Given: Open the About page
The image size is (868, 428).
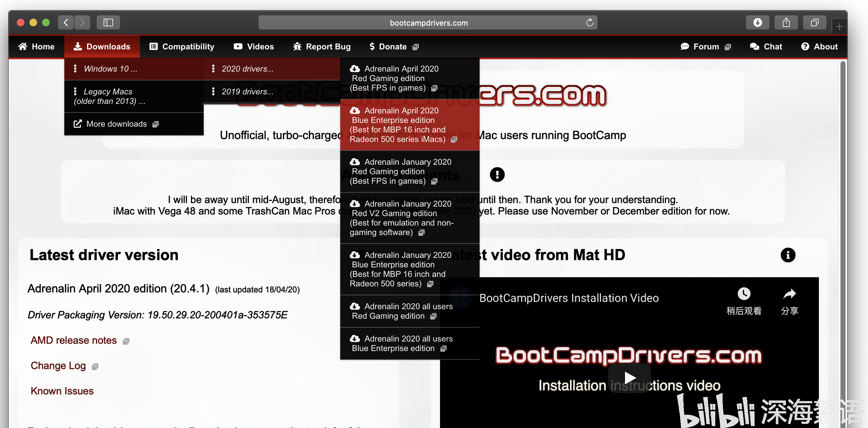Looking at the screenshot, I should pos(819,47).
